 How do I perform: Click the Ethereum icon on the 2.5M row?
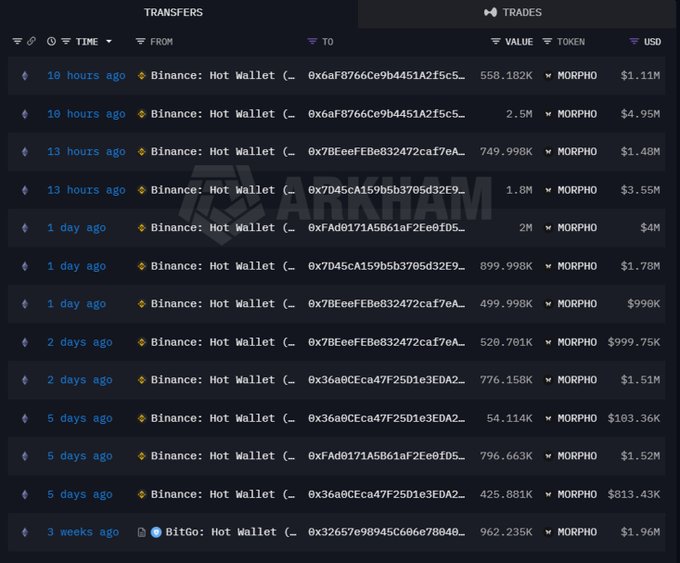(25, 114)
